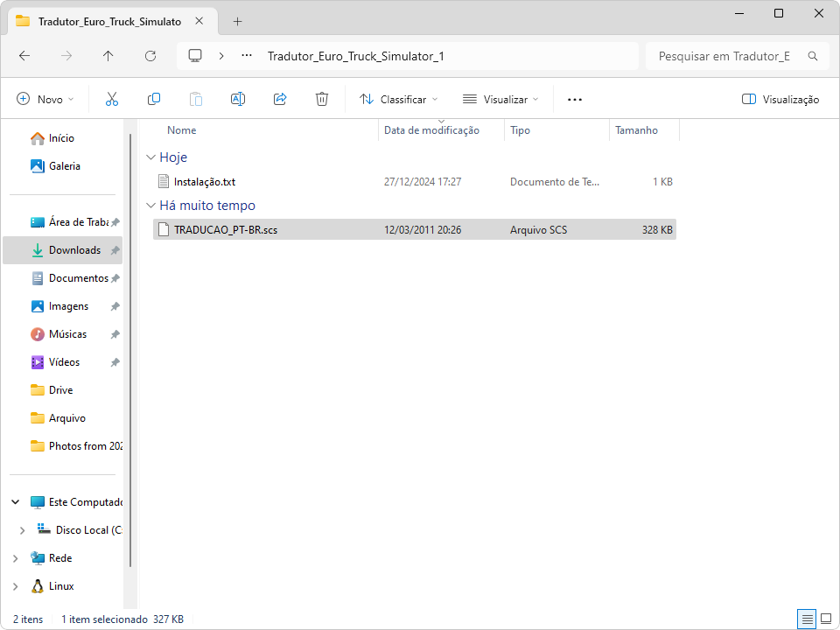This screenshot has width=840, height=630.
Task: Select the Instalação.txt file name
Action: coord(205,182)
